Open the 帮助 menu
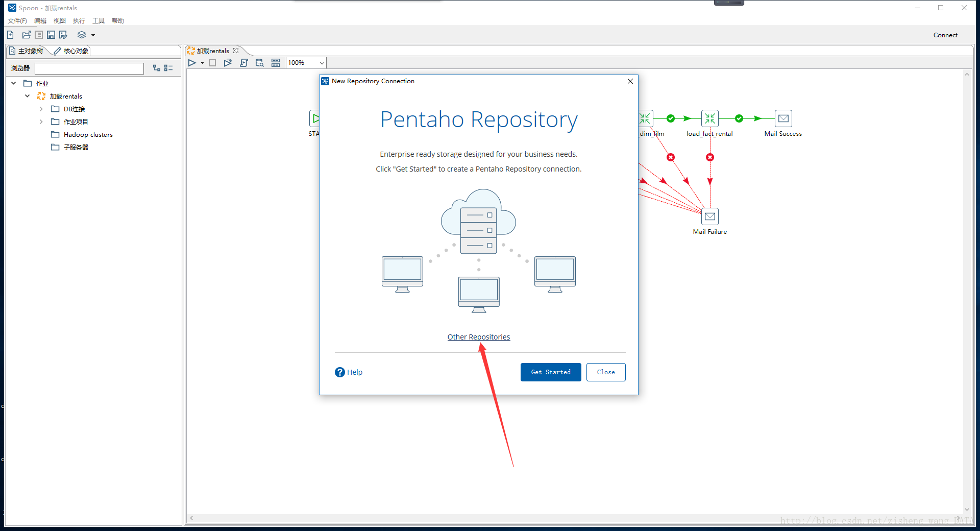Viewport: 980px width, 531px height. (118, 21)
